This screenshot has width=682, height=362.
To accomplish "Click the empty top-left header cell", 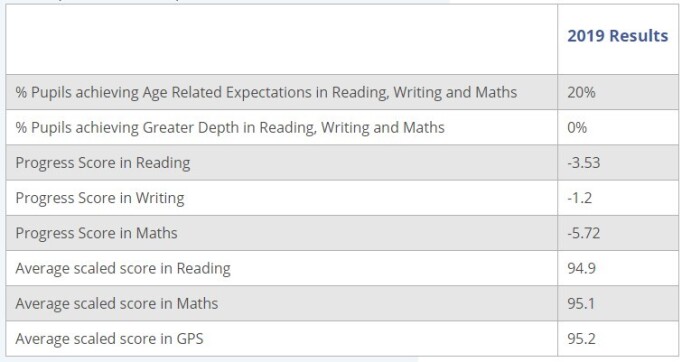I will click(281, 39).
